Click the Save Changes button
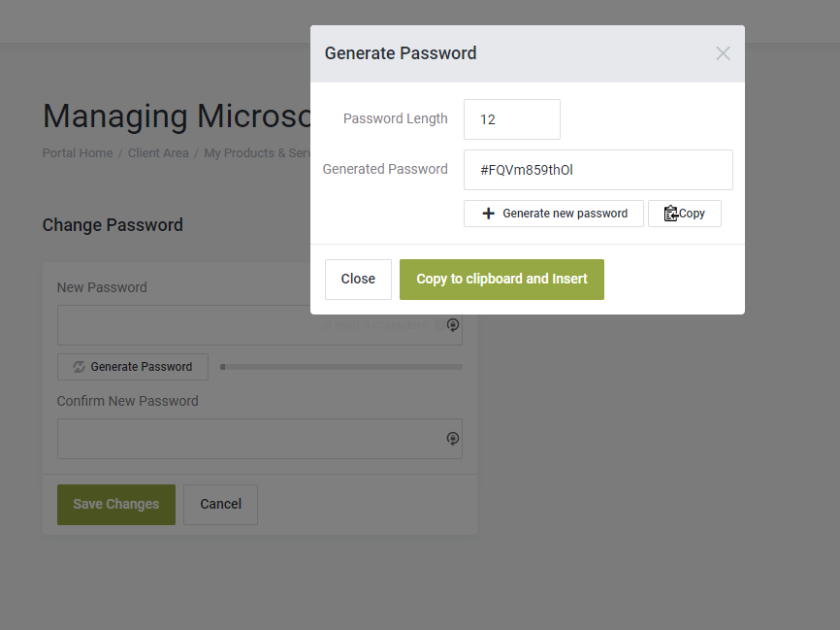This screenshot has width=840, height=630. [116, 505]
